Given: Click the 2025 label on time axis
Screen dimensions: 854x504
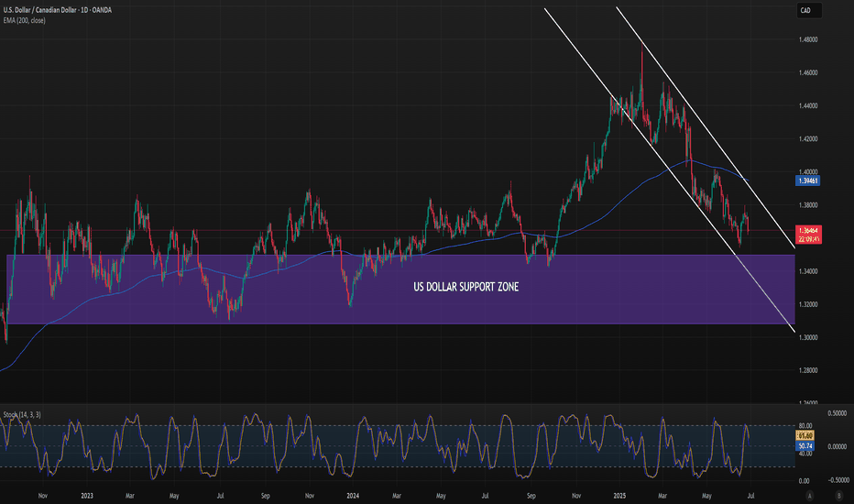Looking at the screenshot, I should pos(619,496).
